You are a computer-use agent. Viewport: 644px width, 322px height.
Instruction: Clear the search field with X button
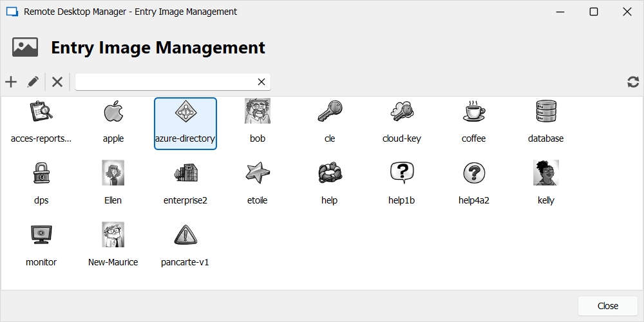pyautogui.click(x=261, y=82)
